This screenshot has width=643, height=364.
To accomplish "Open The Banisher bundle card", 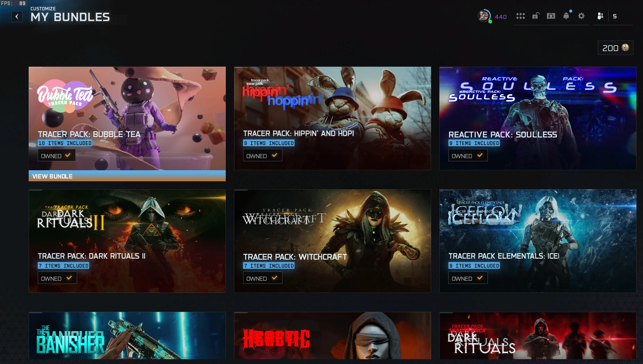I will (x=127, y=336).
